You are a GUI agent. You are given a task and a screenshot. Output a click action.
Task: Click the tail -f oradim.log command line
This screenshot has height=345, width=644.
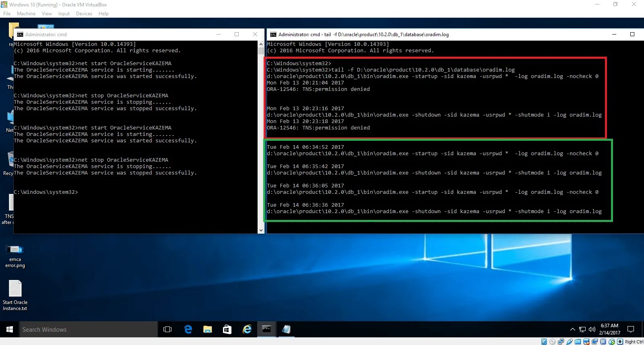point(391,70)
